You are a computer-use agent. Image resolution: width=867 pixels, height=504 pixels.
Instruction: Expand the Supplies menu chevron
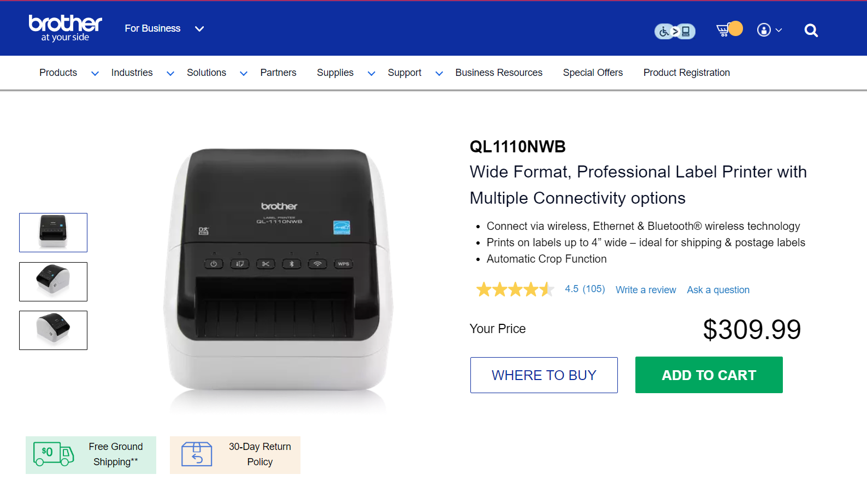371,74
